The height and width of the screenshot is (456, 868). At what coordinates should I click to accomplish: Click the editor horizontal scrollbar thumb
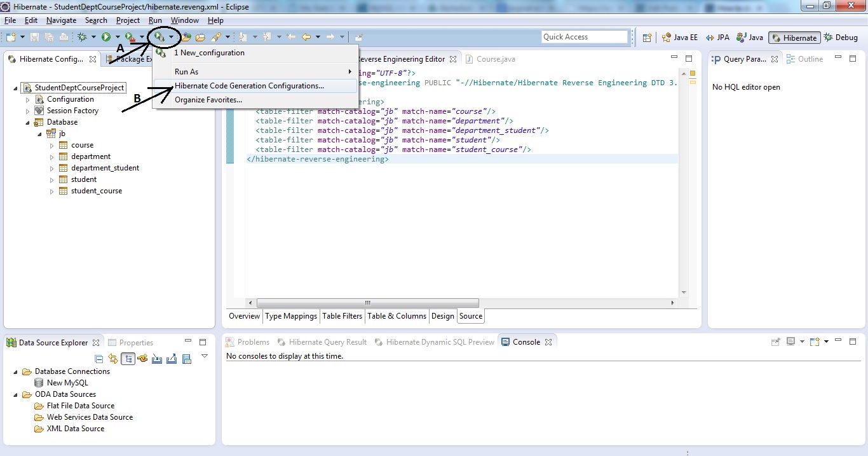368,303
